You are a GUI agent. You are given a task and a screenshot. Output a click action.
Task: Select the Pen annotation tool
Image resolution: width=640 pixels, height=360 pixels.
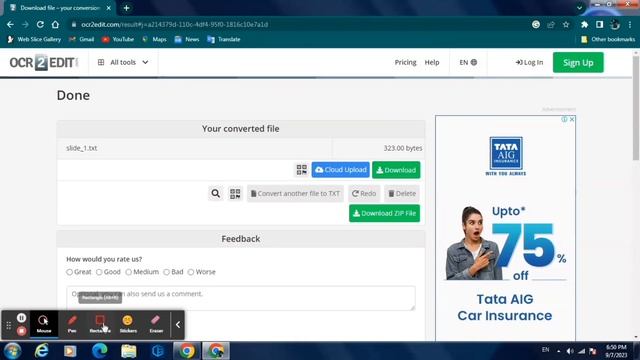pyautogui.click(x=72, y=324)
